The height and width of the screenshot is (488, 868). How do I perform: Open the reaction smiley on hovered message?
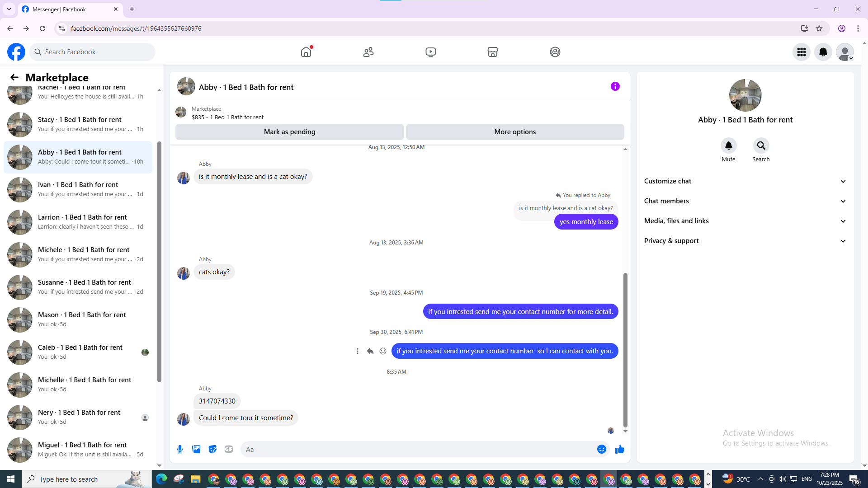pyautogui.click(x=383, y=351)
